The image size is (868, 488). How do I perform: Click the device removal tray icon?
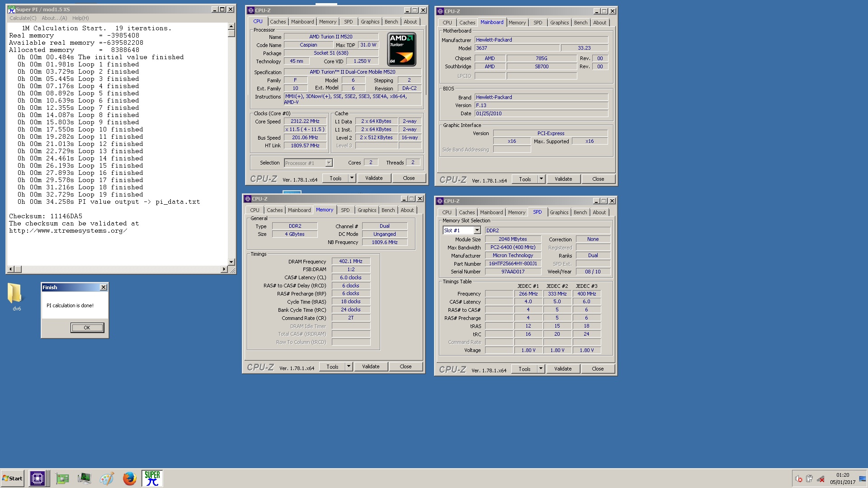click(810, 479)
